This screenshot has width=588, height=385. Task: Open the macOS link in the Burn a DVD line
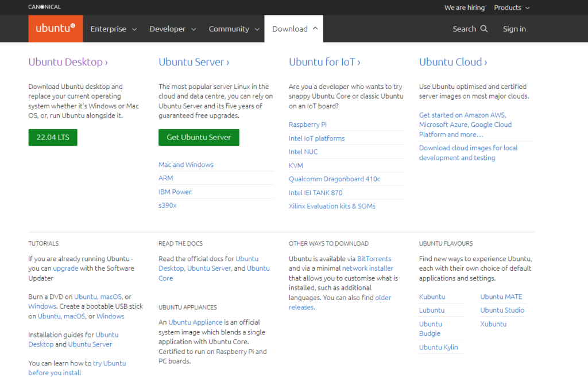(x=111, y=297)
